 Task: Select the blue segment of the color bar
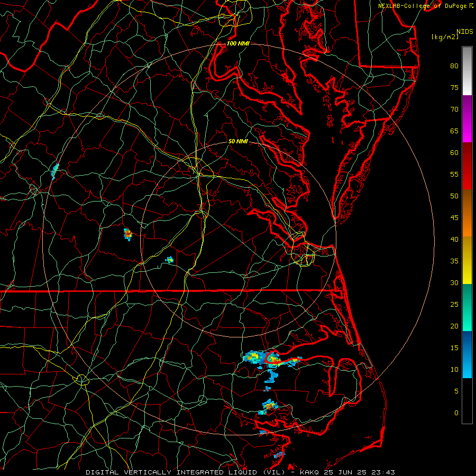(467, 354)
